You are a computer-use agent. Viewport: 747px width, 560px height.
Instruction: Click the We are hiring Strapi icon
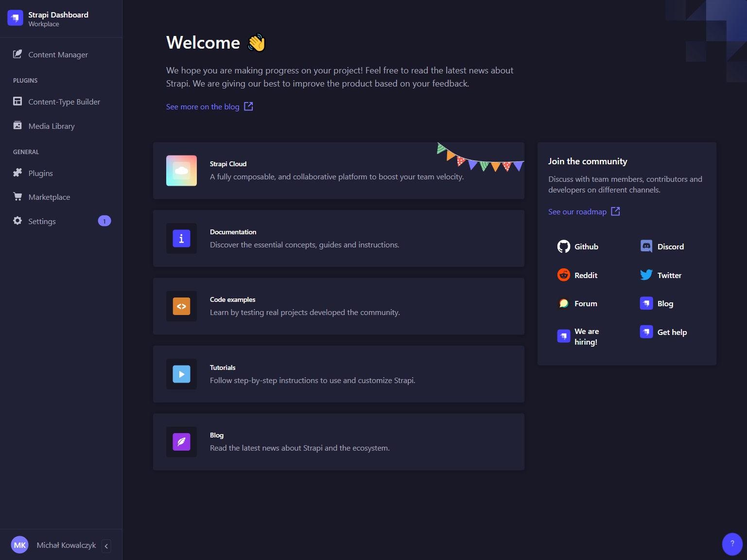tap(564, 336)
